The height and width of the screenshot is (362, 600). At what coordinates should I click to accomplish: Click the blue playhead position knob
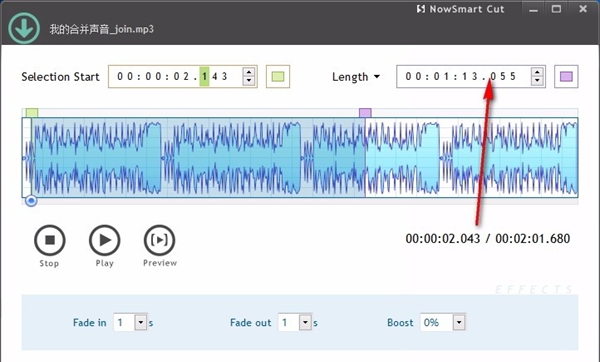pos(31,201)
